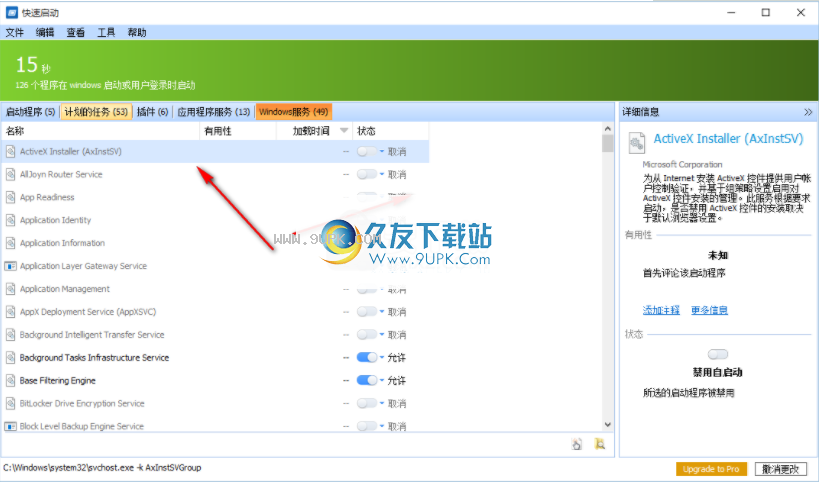Disable Base Filtering Engine switch
This screenshot has height=484, width=819.
click(367, 381)
